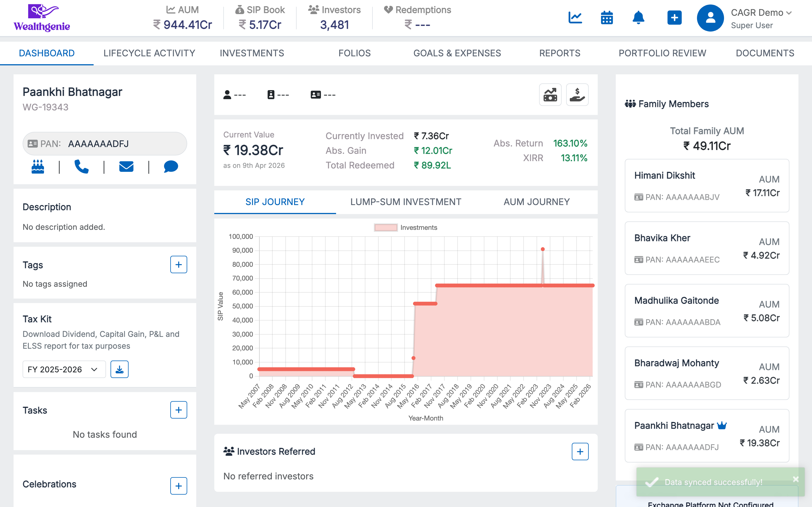The height and width of the screenshot is (507, 812).
Task: Open the notifications bell icon
Action: click(638, 18)
